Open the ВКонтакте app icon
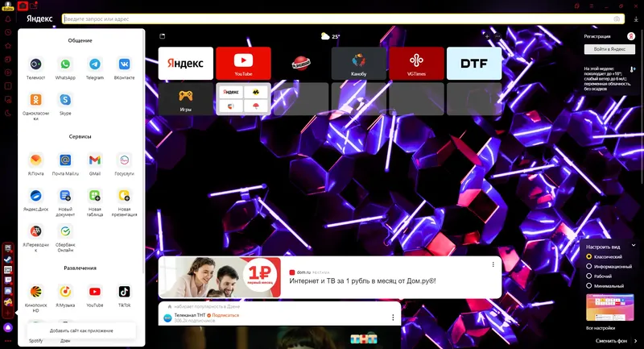This screenshot has height=349, width=644. click(x=125, y=64)
